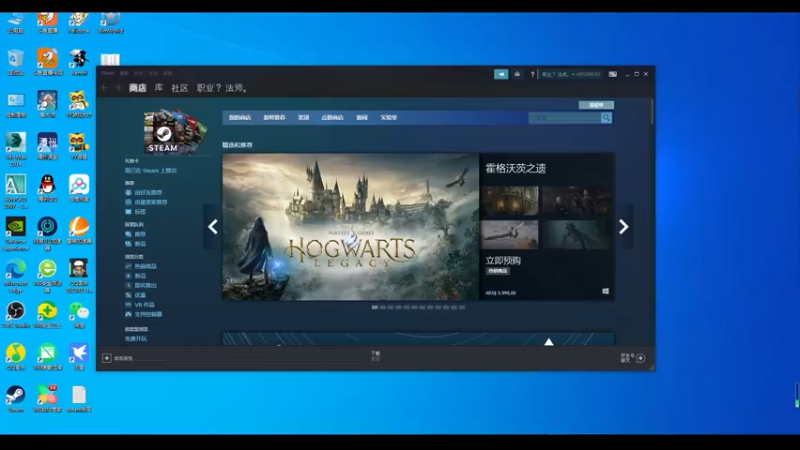The image size is (800, 450).
Task: Switch to 库 library tab
Action: point(159,88)
